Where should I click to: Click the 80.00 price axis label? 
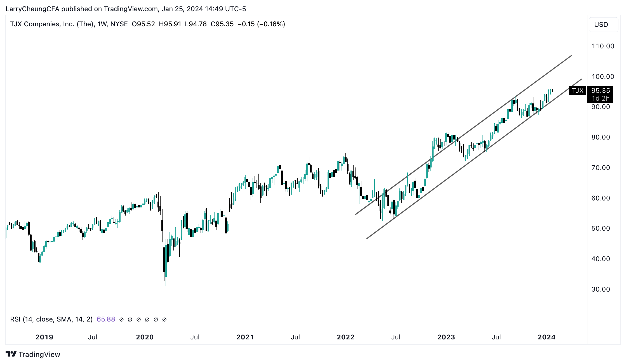(601, 137)
